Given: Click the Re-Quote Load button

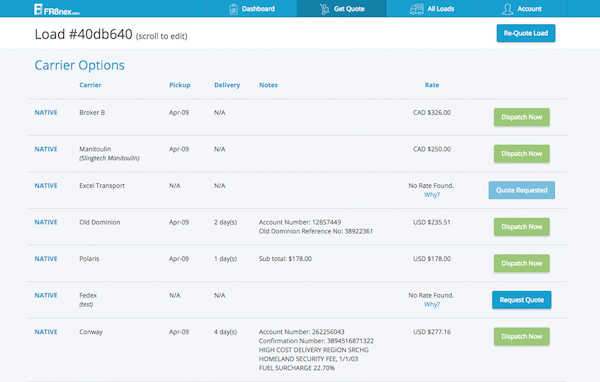Looking at the screenshot, I should (x=526, y=33).
